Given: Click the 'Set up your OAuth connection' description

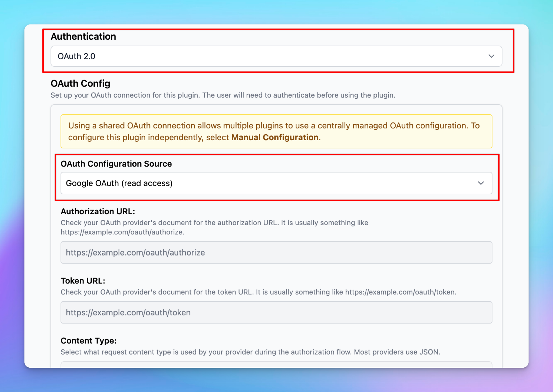Looking at the screenshot, I should [223, 95].
